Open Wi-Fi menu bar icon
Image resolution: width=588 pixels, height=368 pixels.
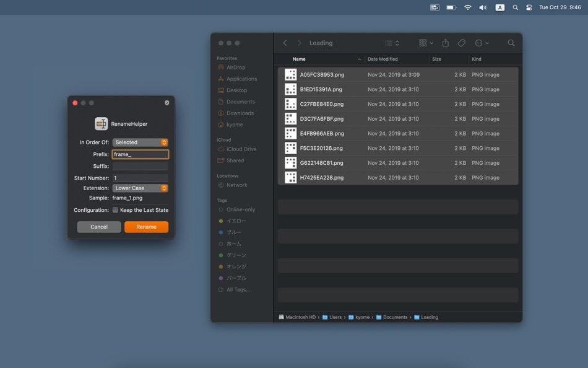(x=468, y=7)
